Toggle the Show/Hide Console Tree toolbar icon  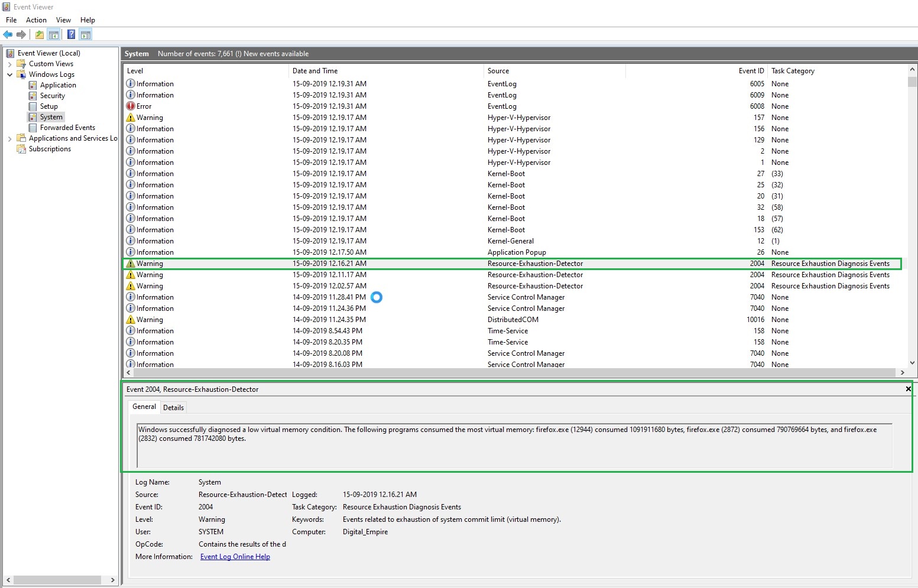pos(54,35)
